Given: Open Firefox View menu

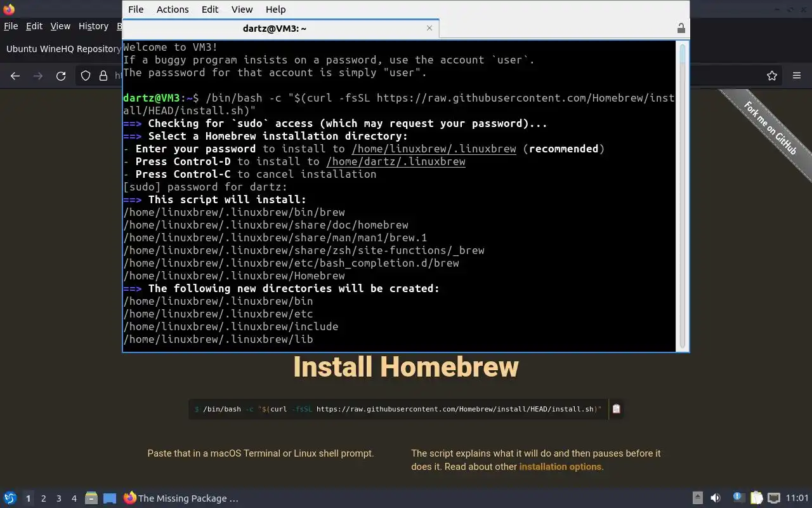Looking at the screenshot, I should coord(60,26).
